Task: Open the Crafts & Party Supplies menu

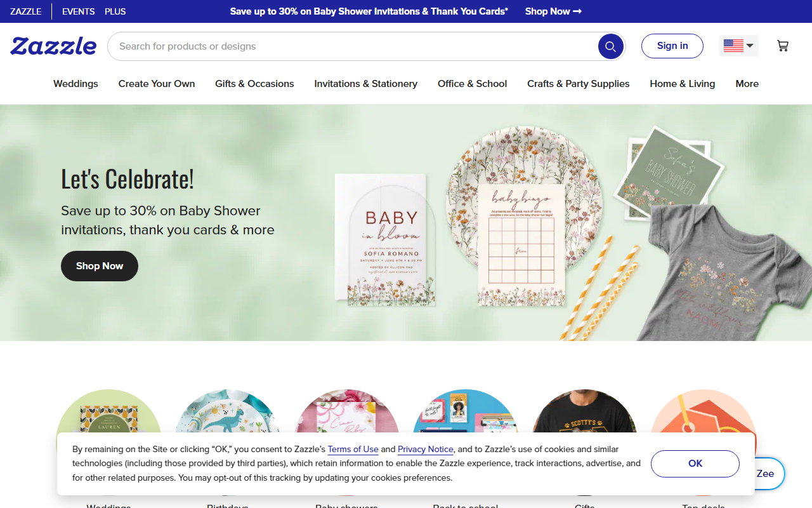Action: [x=579, y=84]
